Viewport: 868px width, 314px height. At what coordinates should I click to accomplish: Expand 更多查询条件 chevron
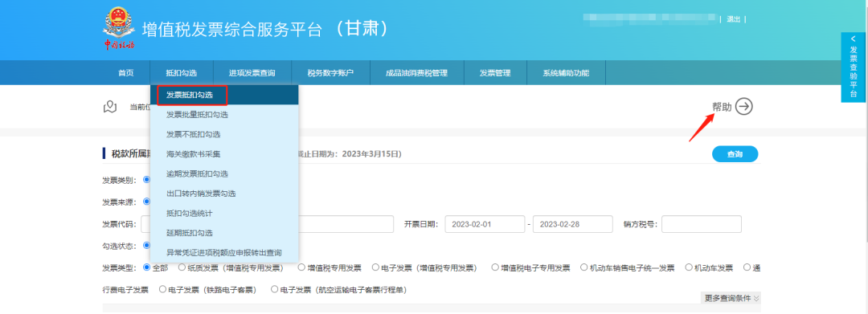[756, 298]
